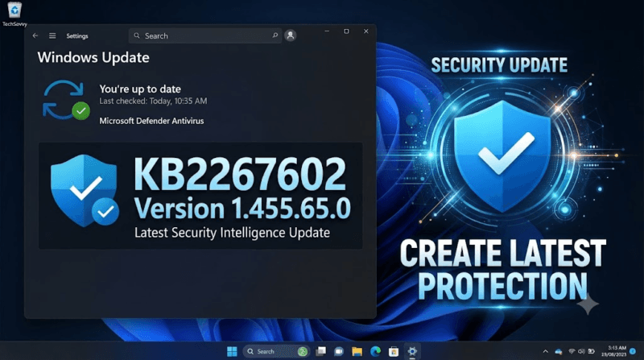The image size is (644, 360).
Task: Open Task View from the taskbar
Action: 320,351
